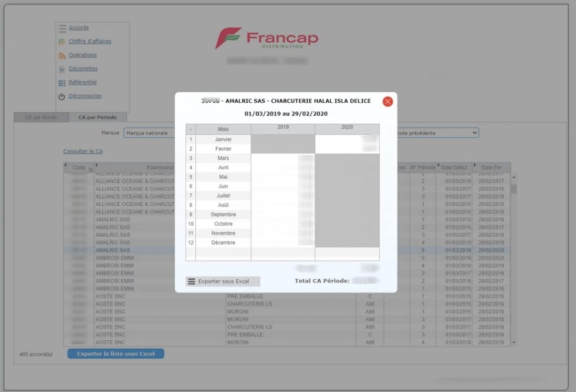The width and height of the screenshot is (576, 392).
Task: Click the Chiffre d'affaires icon
Action: click(x=62, y=41)
